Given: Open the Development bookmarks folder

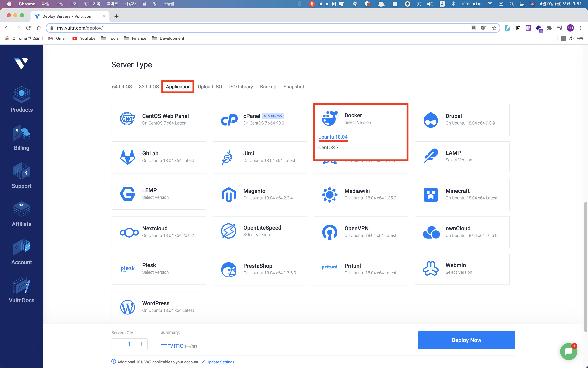Looking at the screenshot, I should [168, 38].
